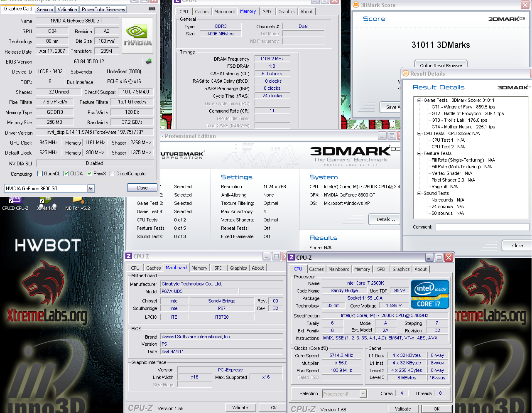
Task: Toggle the CUDA checkbox
Action: pos(66,174)
